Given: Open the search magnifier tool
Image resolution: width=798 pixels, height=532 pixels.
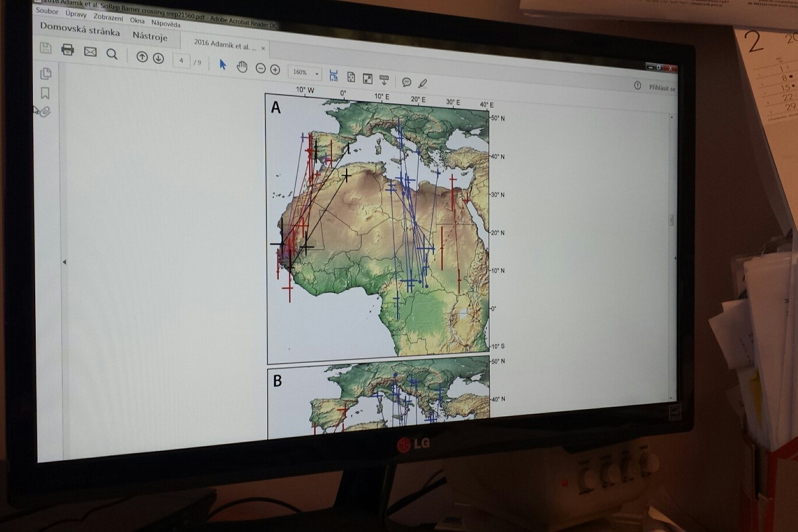Looking at the screenshot, I should [x=112, y=54].
